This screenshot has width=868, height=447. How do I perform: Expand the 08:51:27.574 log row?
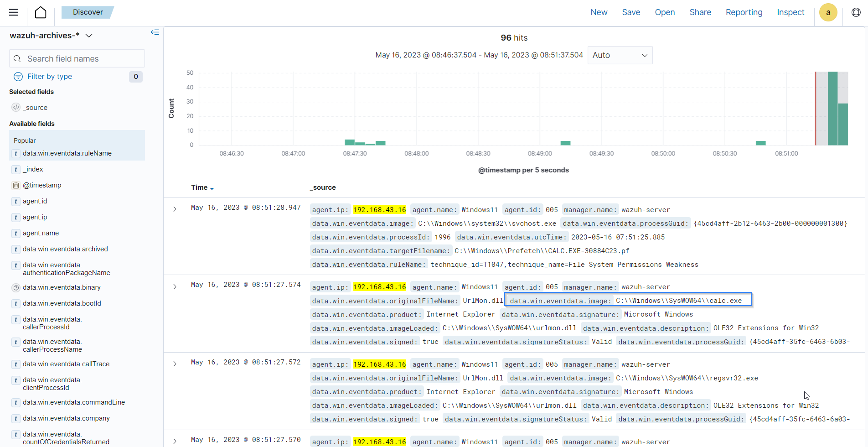coord(175,287)
